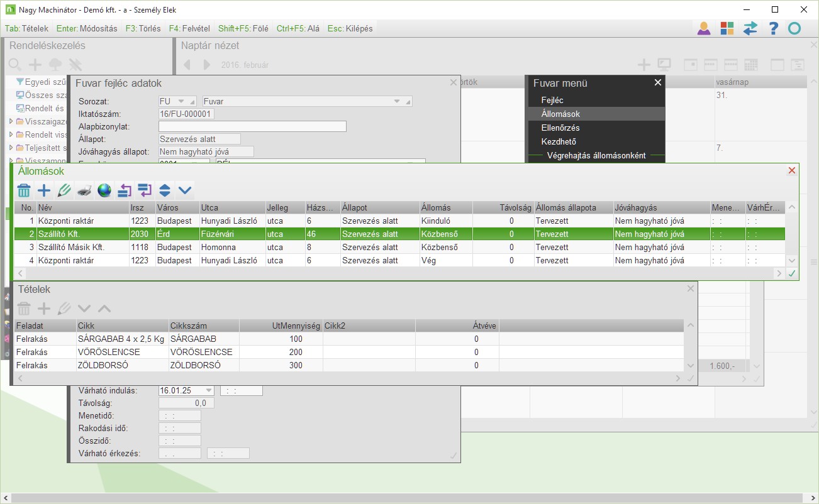Screen dimensions: 819x504
Task: Open the Várható indulás date dropdown
Action: [x=209, y=390]
